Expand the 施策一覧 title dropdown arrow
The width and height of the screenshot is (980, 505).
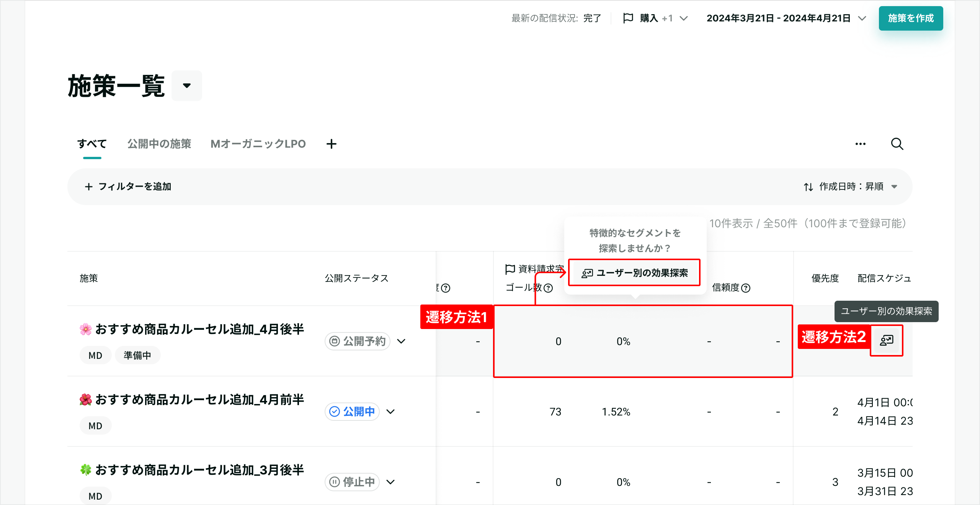click(186, 86)
